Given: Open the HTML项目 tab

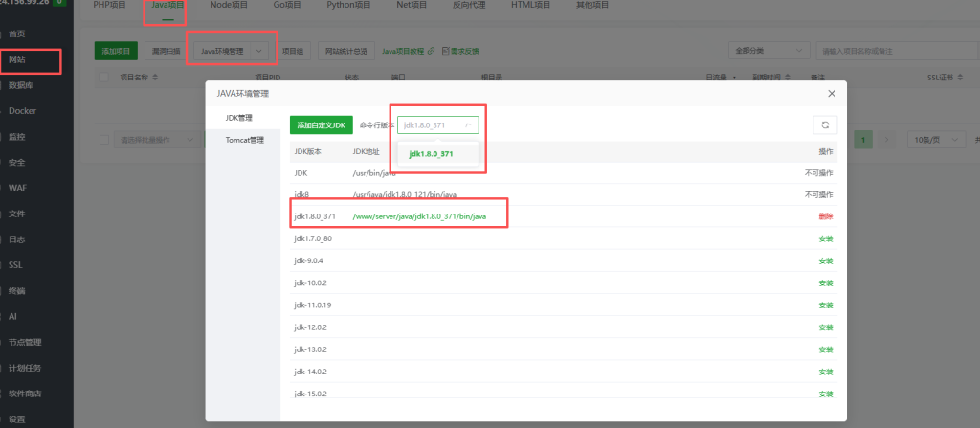Looking at the screenshot, I should tap(530, 5).
